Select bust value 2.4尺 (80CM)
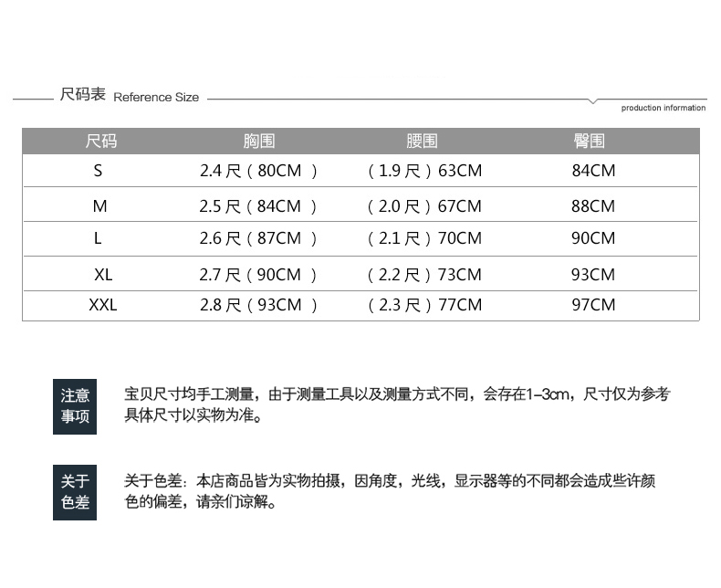This screenshot has width=721, height=588. 258,171
